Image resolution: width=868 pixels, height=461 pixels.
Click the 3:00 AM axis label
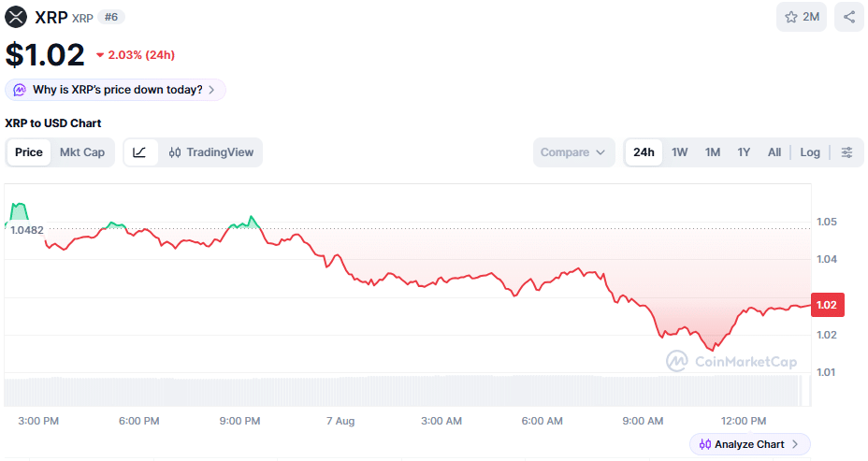point(441,421)
